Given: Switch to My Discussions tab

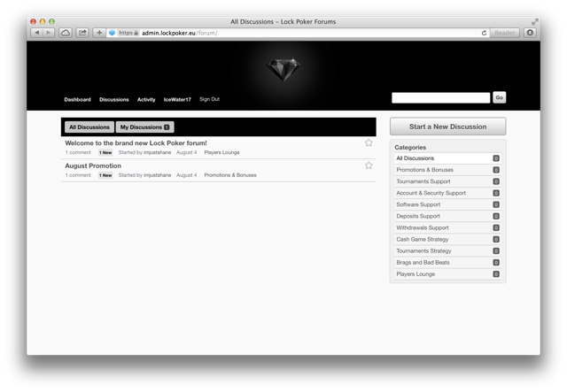Looking at the screenshot, I should pyautogui.click(x=144, y=127).
